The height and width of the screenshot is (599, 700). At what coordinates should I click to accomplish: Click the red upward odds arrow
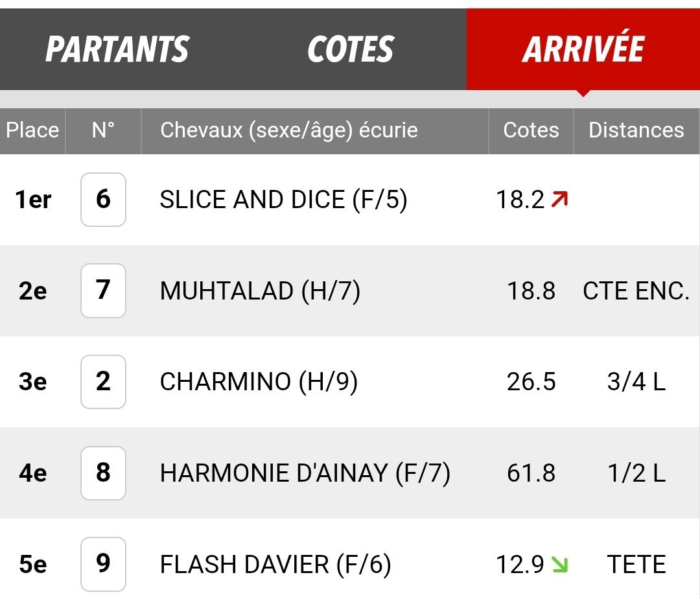click(x=559, y=199)
